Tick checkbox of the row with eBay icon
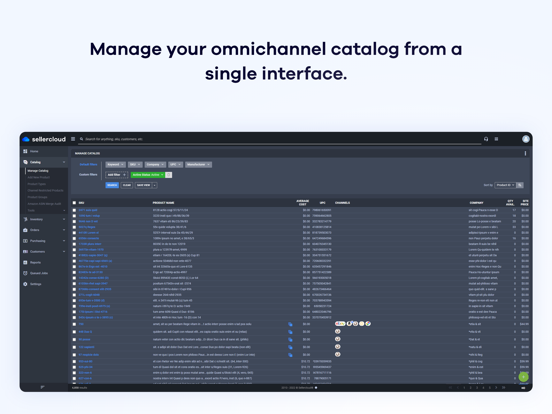 coord(74,324)
